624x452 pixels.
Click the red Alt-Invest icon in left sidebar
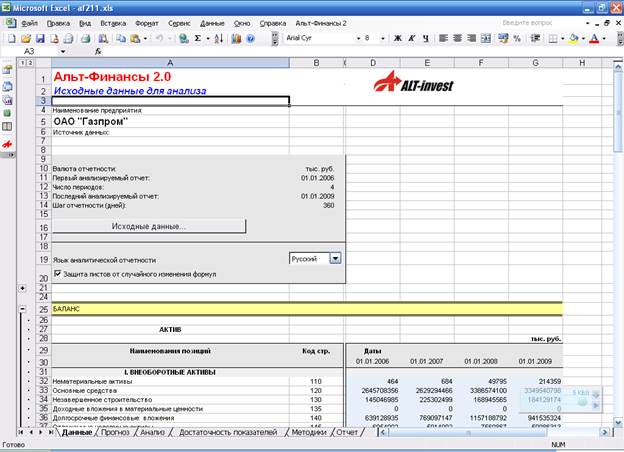[8, 143]
